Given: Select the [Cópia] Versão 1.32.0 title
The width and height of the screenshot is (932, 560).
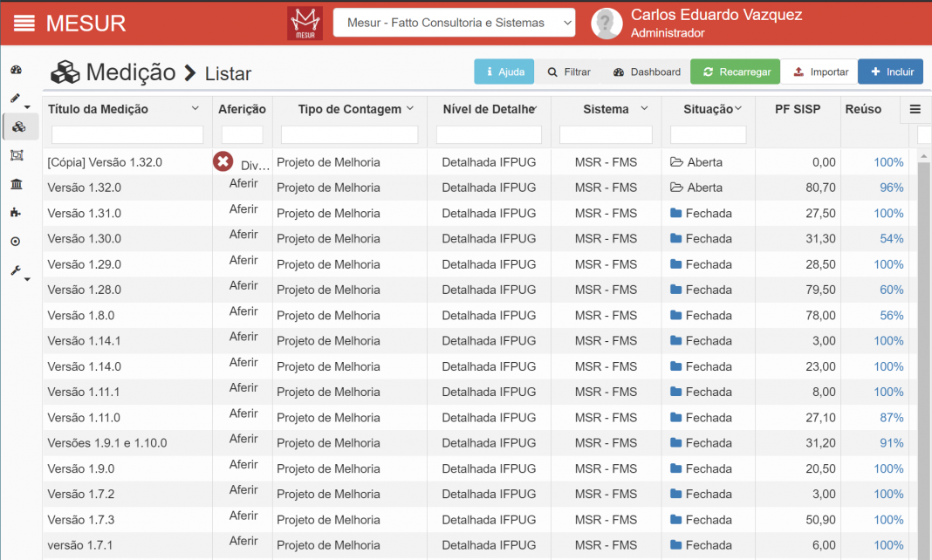Looking at the screenshot, I should [x=105, y=162].
